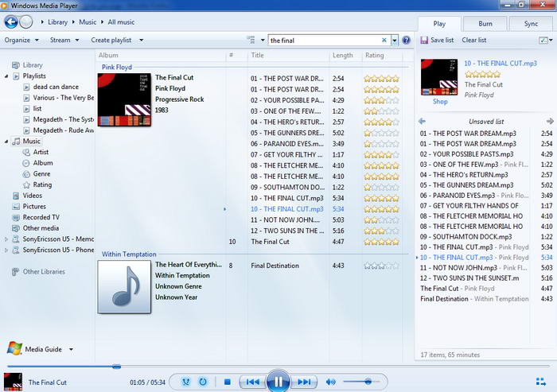This screenshot has width=557, height=392.
Task: Click the Forward navigation button
Action: [x=26, y=22]
